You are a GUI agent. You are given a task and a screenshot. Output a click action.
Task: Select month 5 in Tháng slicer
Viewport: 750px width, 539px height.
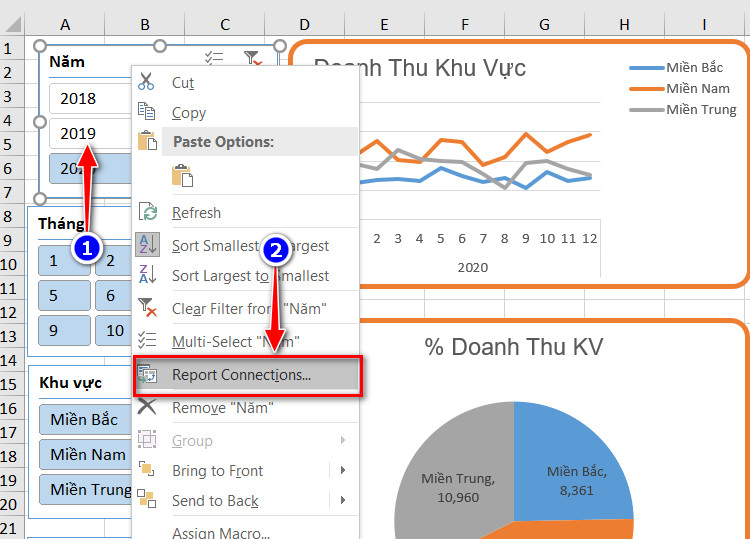tap(64, 296)
